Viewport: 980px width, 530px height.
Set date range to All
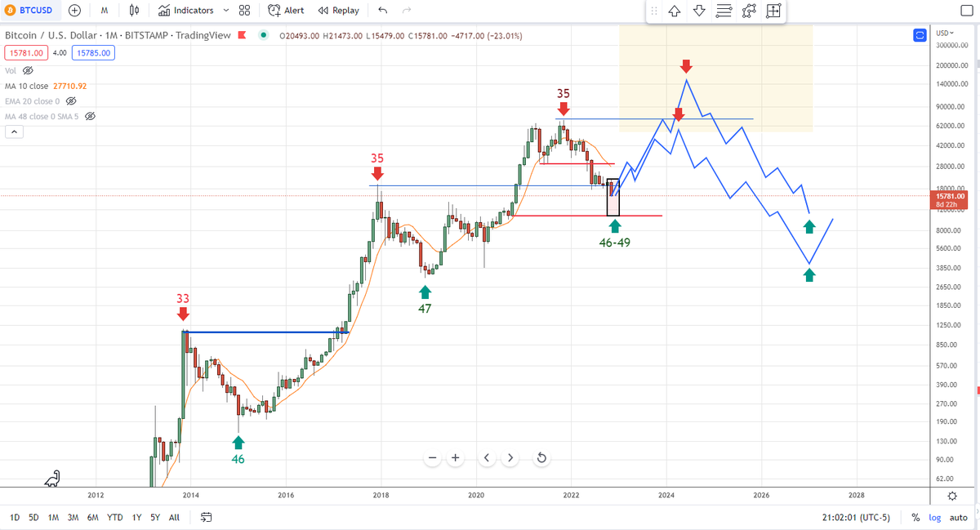[174, 517]
